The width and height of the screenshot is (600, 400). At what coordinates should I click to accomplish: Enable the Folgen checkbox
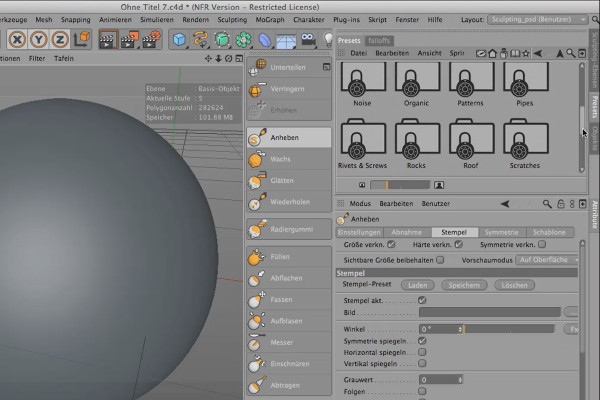[422, 391]
